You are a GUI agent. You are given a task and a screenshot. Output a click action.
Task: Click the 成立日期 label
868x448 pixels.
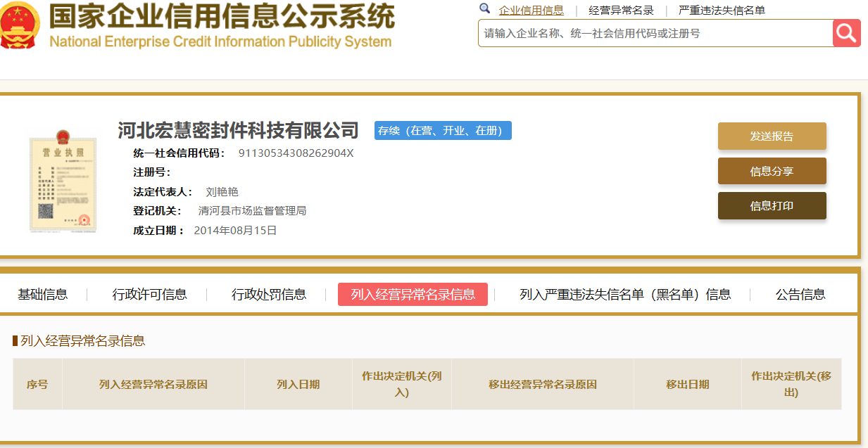click(x=158, y=230)
